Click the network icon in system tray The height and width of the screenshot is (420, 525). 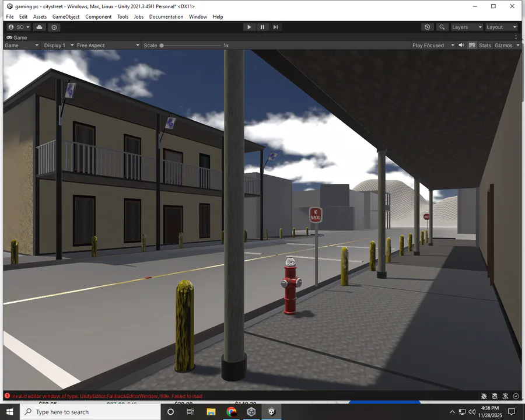coord(462,412)
